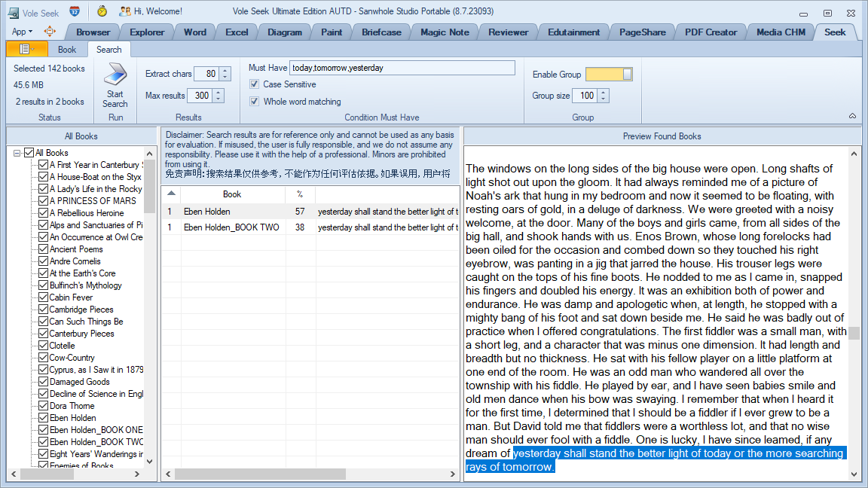The image size is (868, 488).
Task: Select the Eben Holden_BOOK TWO result row
Action: click(x=310, y=227)
